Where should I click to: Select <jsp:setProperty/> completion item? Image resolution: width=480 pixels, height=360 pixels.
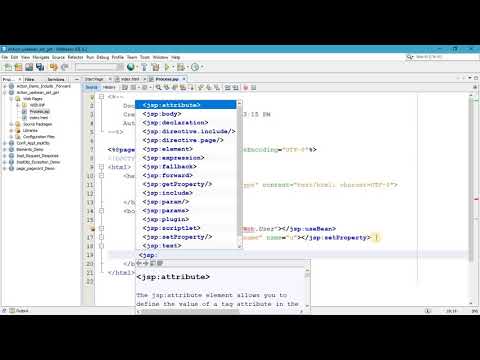(186, 237)
